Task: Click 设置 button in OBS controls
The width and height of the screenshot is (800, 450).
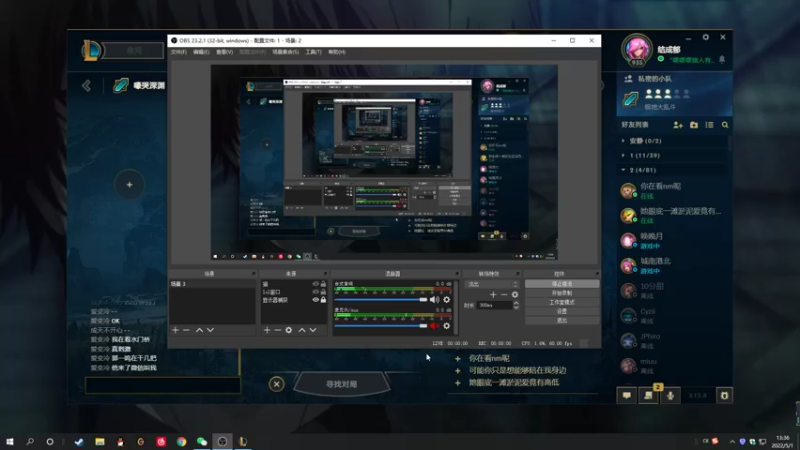Action: pyautogui.click(x=562, y=311)
